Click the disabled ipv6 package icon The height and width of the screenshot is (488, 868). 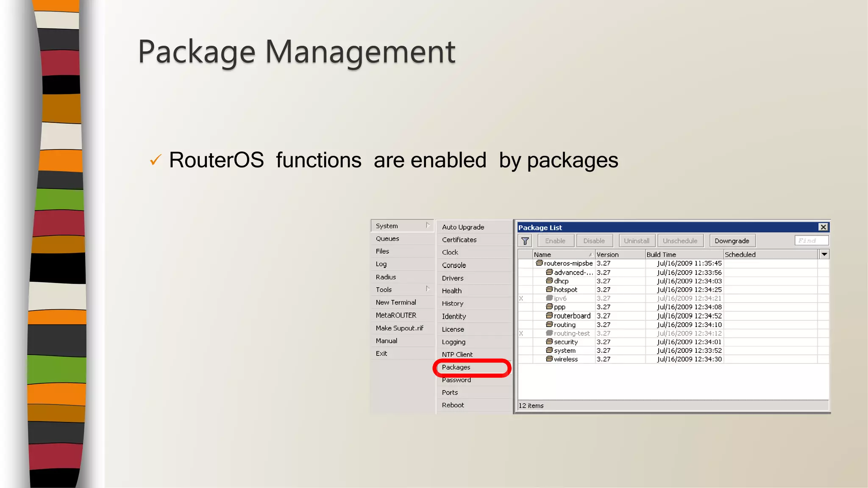(x=549, y=298)
